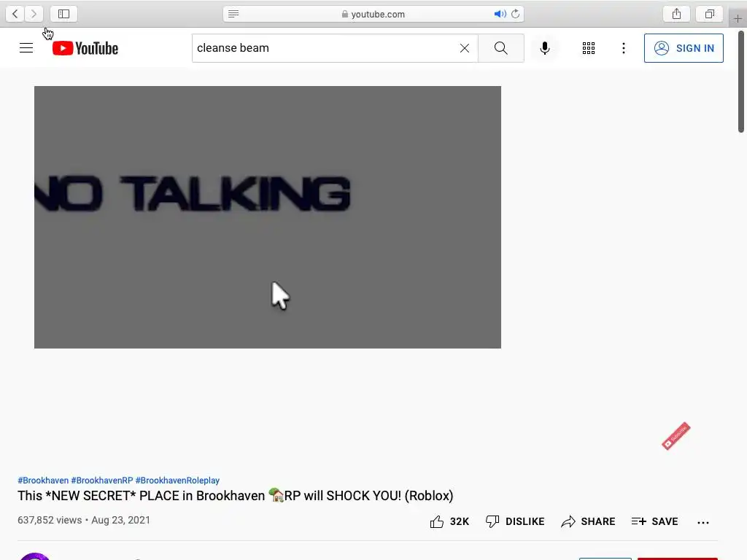Click the youtube.com address bar
This screenshot has height=560, width=747.
tap(373, 14)
